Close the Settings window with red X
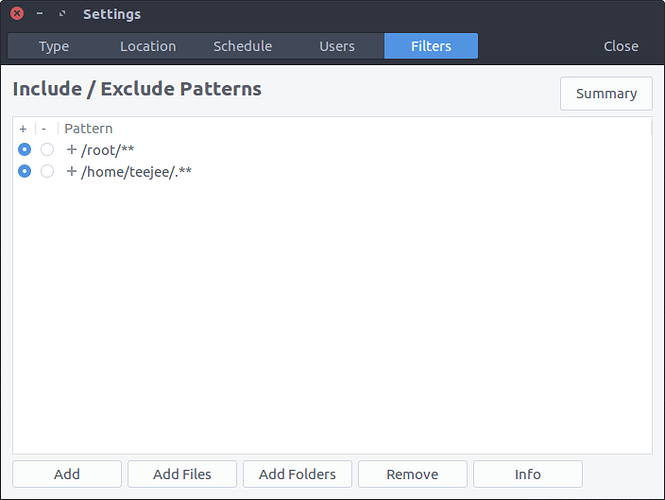This screenshot has width=665, height=500. [17, 14]
